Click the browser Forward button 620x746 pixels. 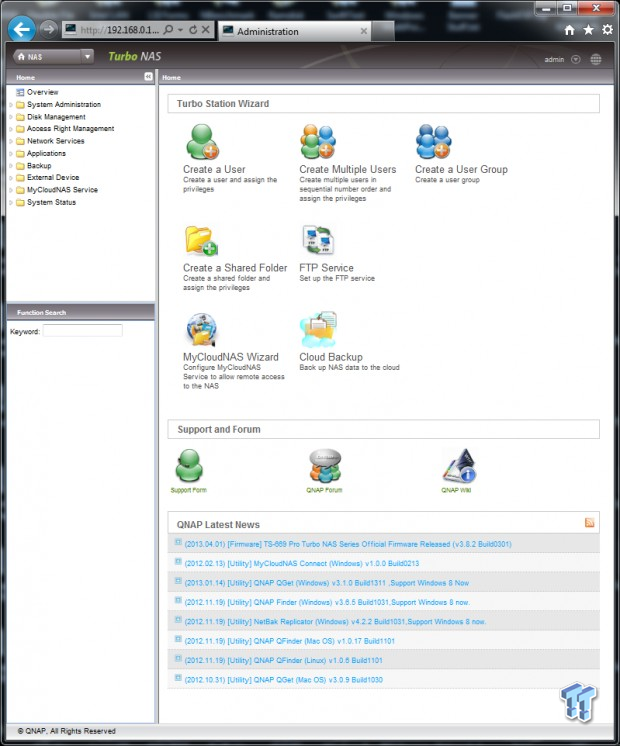click(48, 29)
